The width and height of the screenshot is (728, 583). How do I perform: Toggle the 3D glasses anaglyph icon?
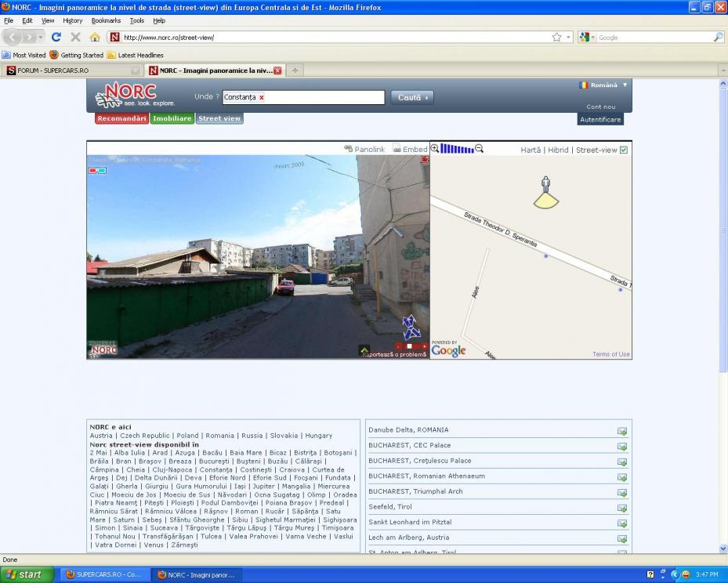(96, 170)
